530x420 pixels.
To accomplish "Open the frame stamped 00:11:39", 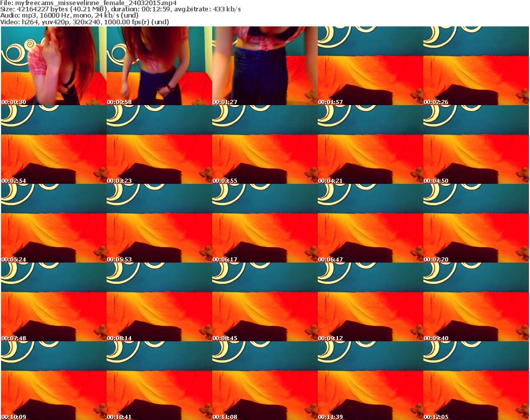I will point(371,381).
